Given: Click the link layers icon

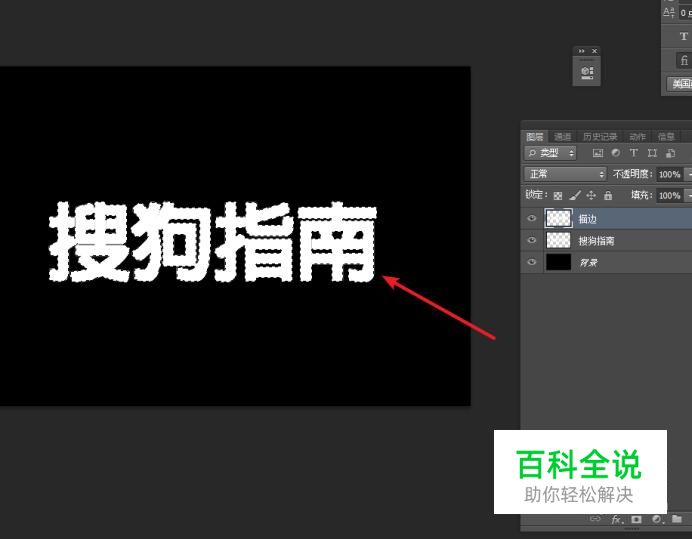Looking at the screenshot, I should click(595, 518).
